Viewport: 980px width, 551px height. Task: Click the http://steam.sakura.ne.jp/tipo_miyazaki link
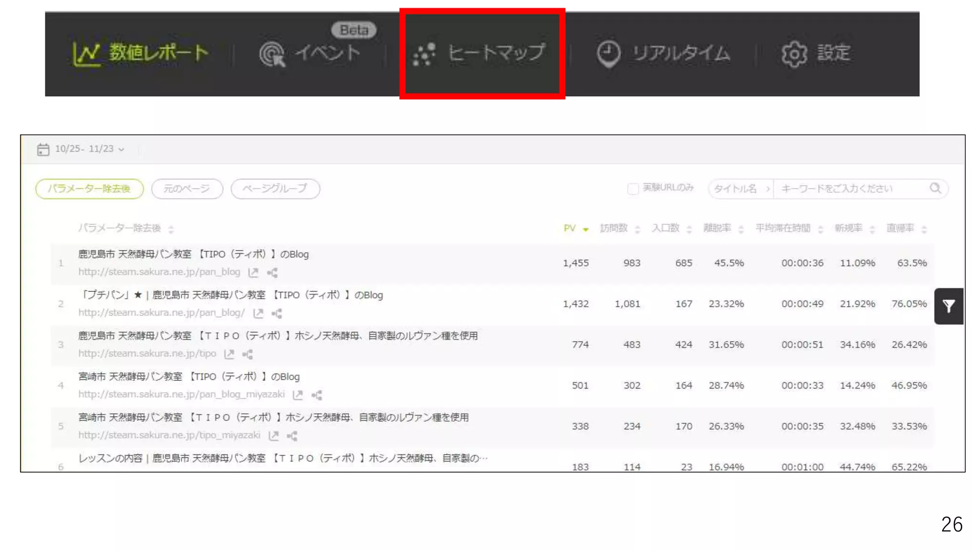click(169, 435)
